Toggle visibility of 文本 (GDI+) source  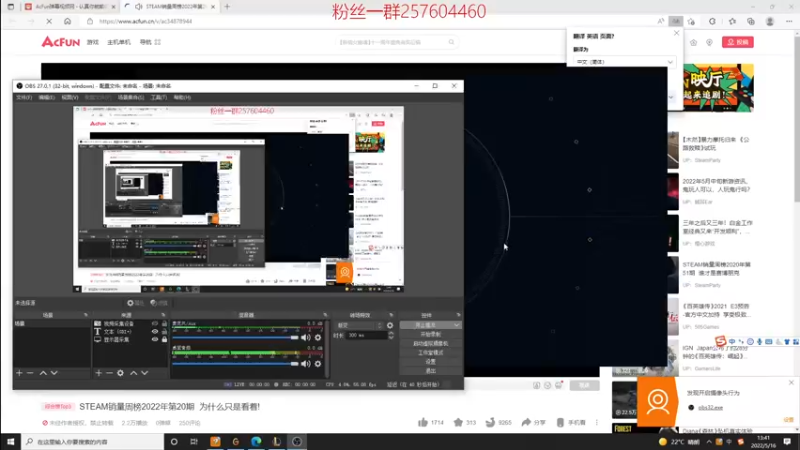155,332
